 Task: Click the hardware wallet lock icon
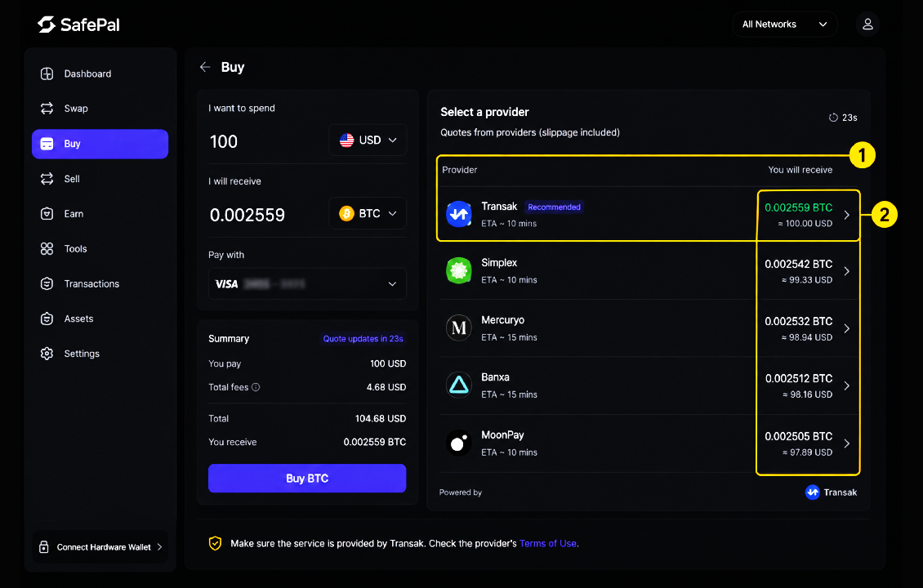click(44, 547)
